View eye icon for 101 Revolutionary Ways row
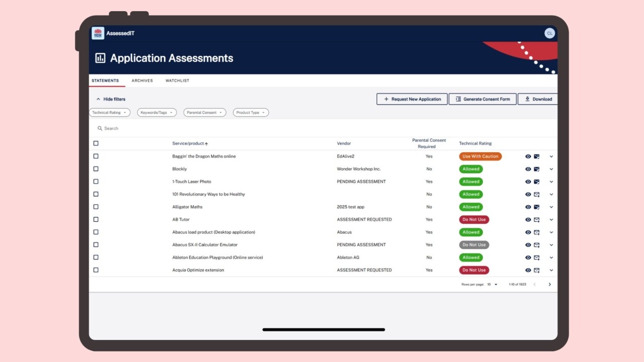 (528, 194)
